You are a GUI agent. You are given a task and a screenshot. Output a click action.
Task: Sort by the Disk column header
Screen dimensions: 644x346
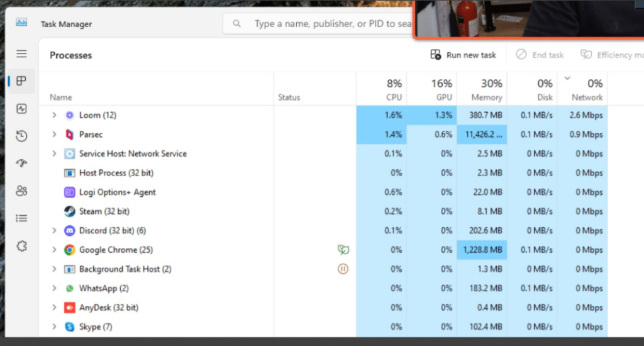(532, 89)
